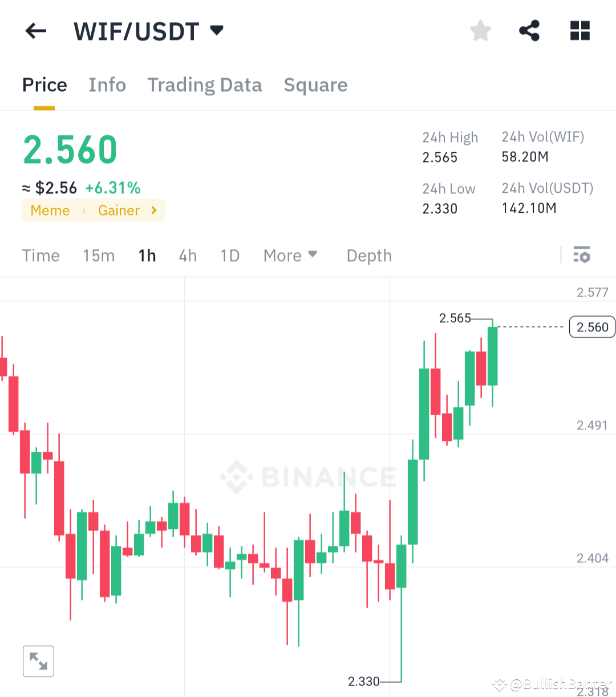View the Depth chart
Screen dimensions: 616x697
pyautogui.click(x=368, y=256)
